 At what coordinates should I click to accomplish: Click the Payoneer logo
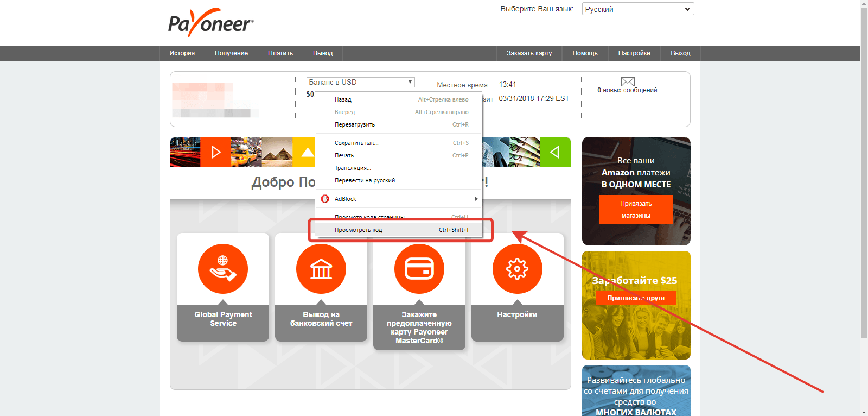210,23
